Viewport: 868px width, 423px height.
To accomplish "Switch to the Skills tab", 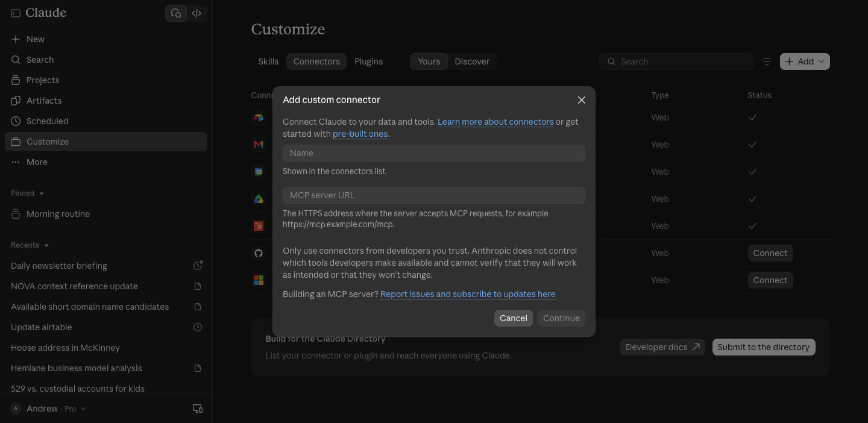I will point(268,61).
